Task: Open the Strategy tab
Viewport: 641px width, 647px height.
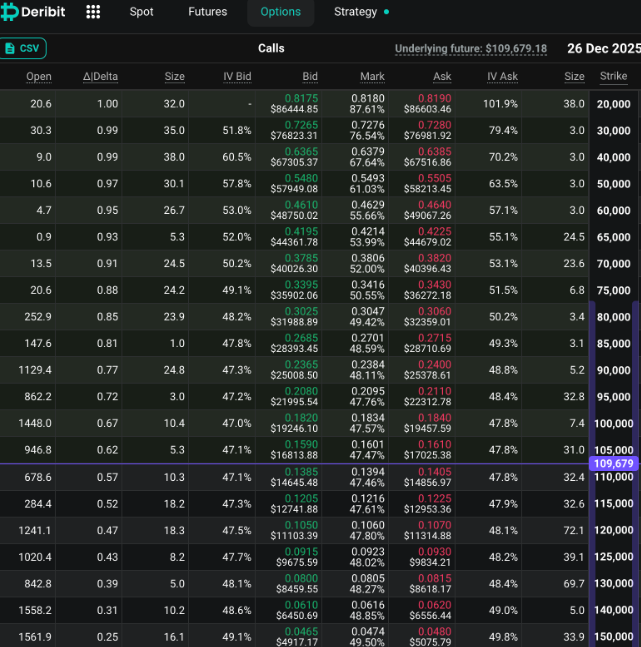Action: pyautogui.click(x=355, y=12)
